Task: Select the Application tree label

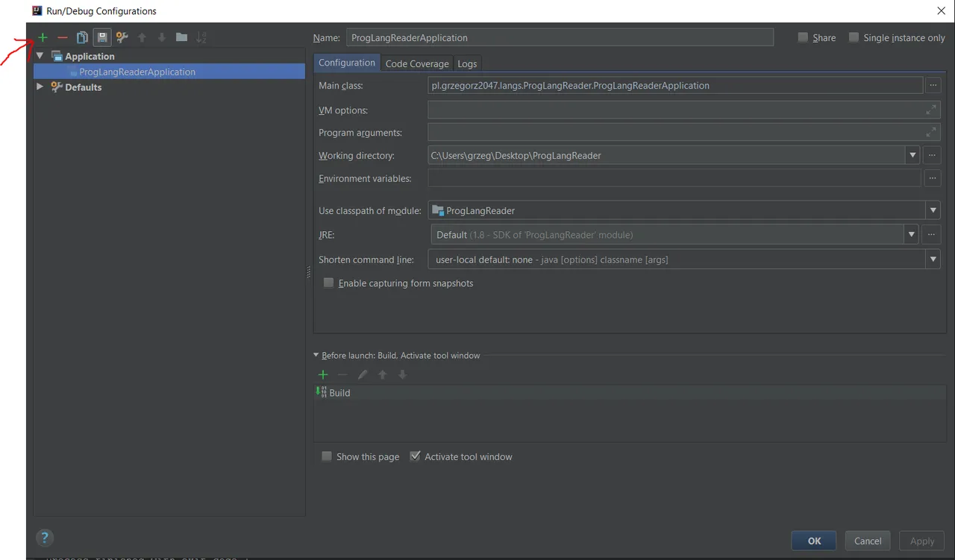Action: 90,57
